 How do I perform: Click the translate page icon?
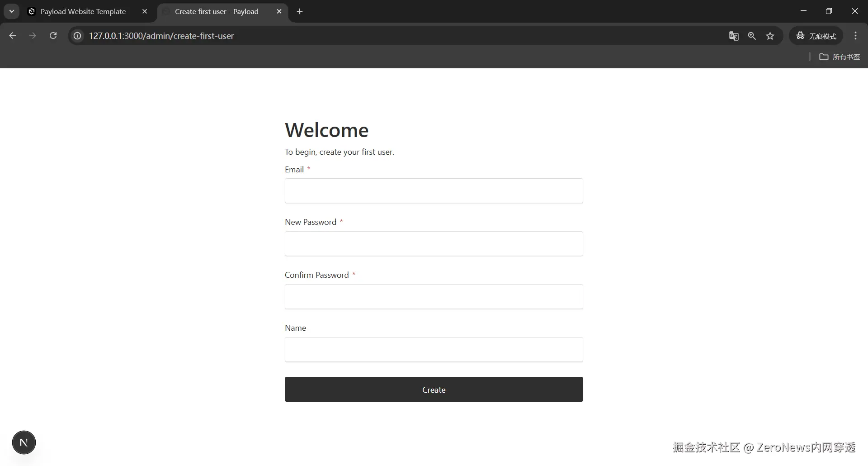coord(734,36)
